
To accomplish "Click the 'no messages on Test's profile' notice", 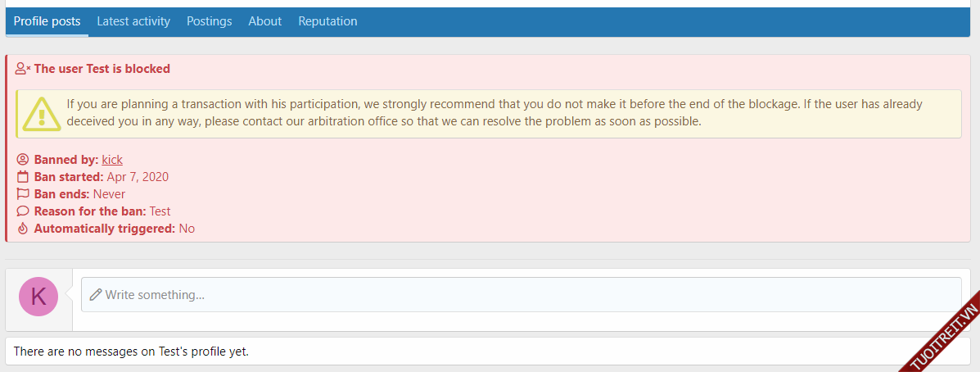I will click(x=131, y=352).
